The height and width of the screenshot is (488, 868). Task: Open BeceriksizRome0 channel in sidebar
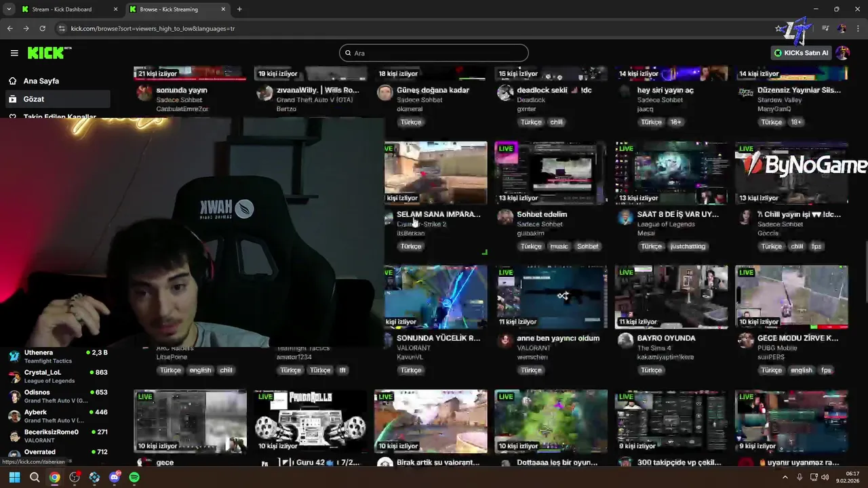(58, 436)
